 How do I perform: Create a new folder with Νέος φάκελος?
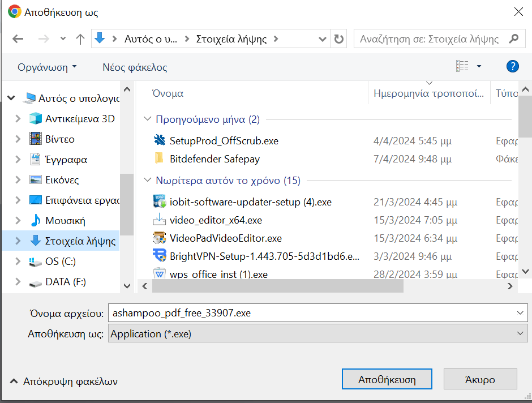pyautogui.click(x=135, y=67)
